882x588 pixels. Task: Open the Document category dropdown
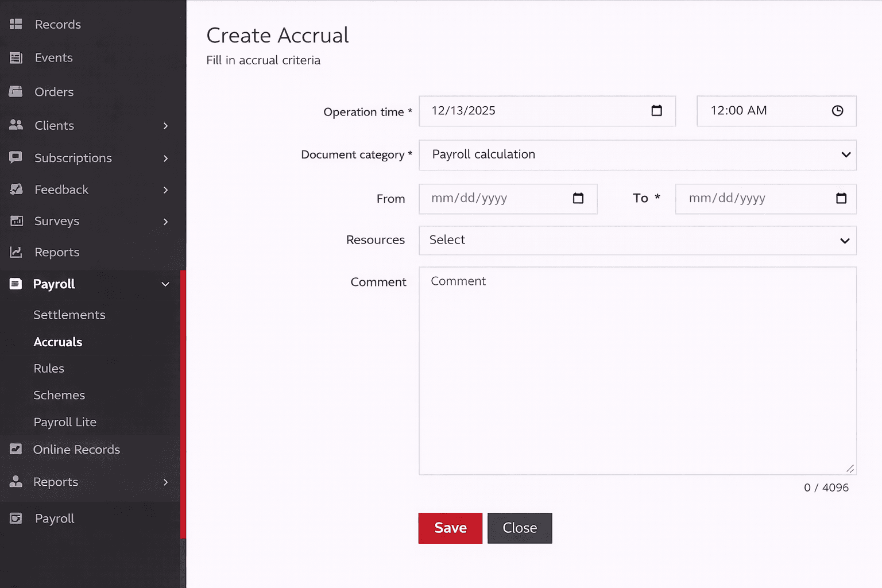click(637, 155)
